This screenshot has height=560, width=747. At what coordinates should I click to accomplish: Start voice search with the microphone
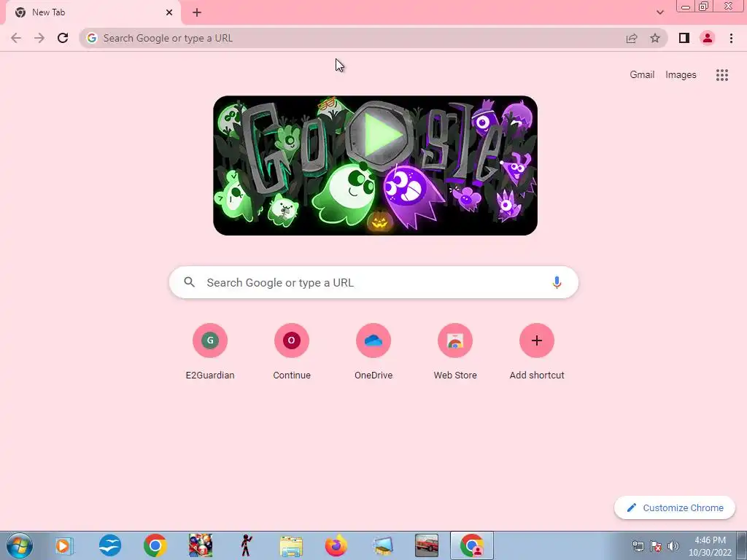click(557, 282)
